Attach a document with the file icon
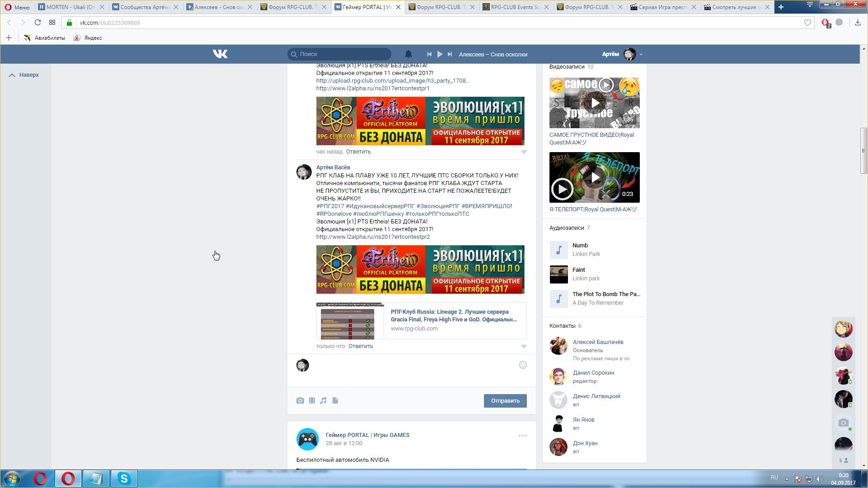This screenshot has width=868, height=488. [x=335, y=400]
